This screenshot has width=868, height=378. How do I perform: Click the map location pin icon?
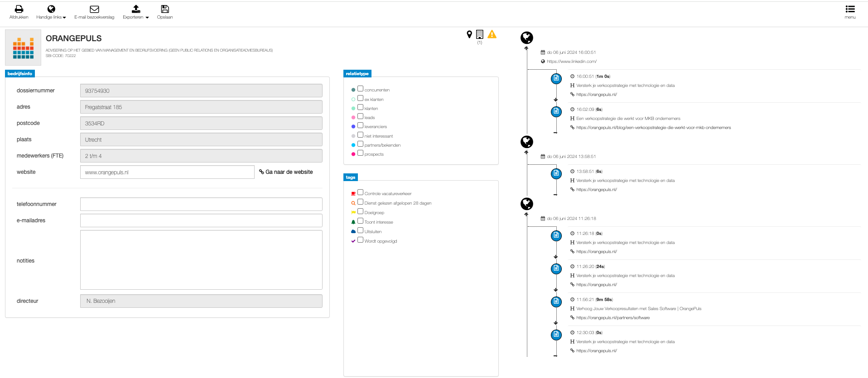(469, 34)
